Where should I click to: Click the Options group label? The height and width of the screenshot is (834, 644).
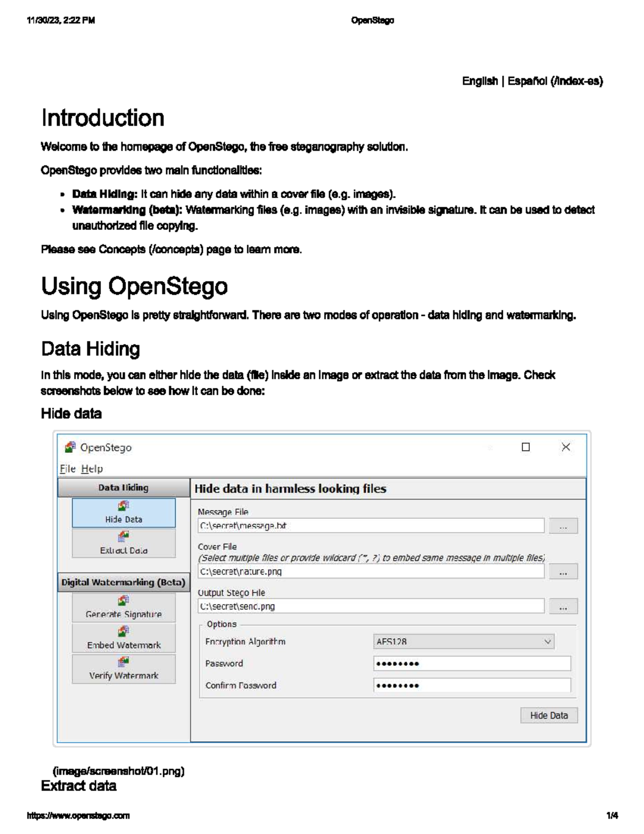[x=222, y=624]
